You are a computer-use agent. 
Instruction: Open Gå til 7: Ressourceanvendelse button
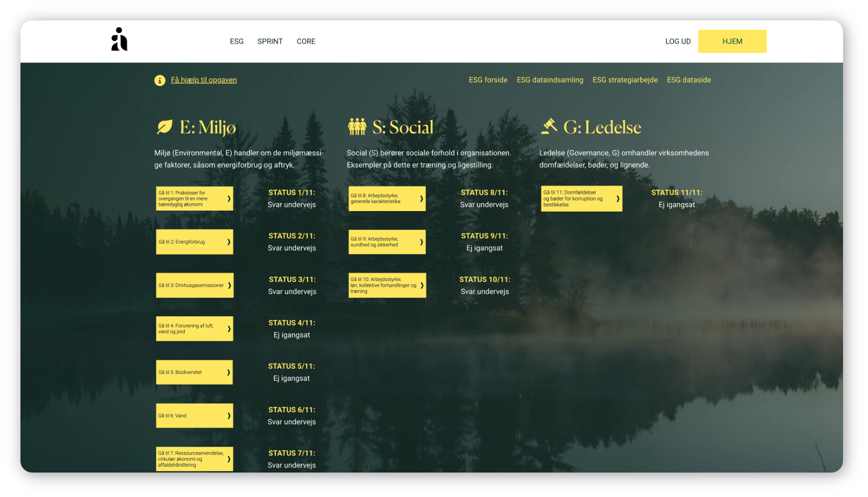195,459
